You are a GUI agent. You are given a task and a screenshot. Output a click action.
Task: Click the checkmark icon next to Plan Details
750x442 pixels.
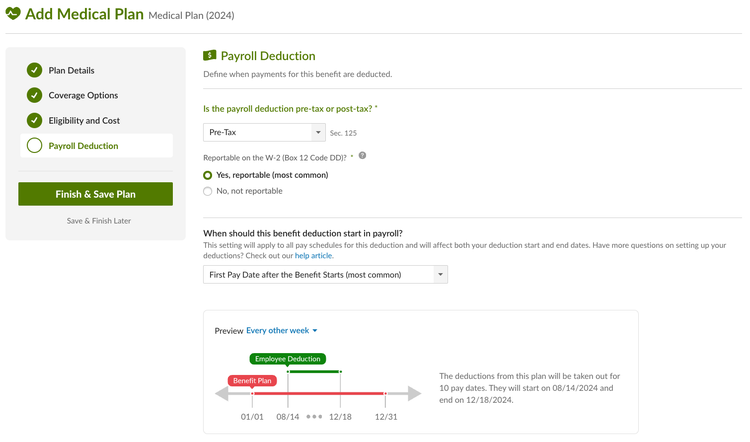pos(34,70)
